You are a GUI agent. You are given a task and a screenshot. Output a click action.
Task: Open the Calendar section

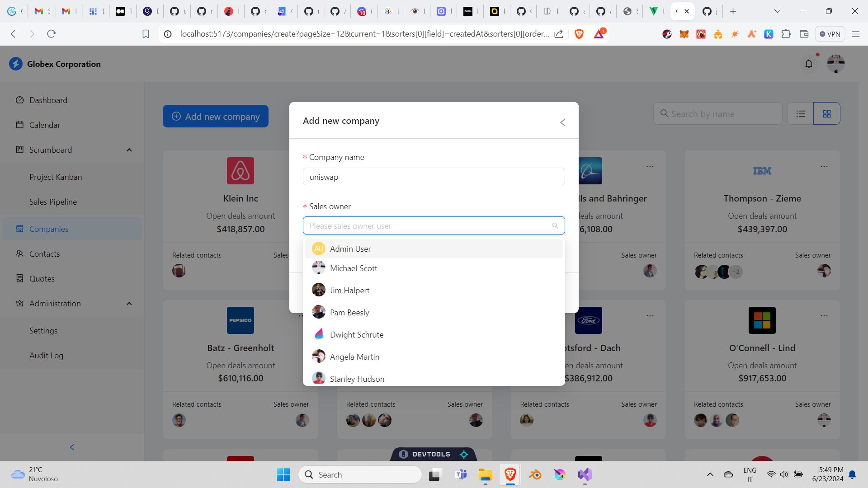pyautogui.click(x=45, y=125)
